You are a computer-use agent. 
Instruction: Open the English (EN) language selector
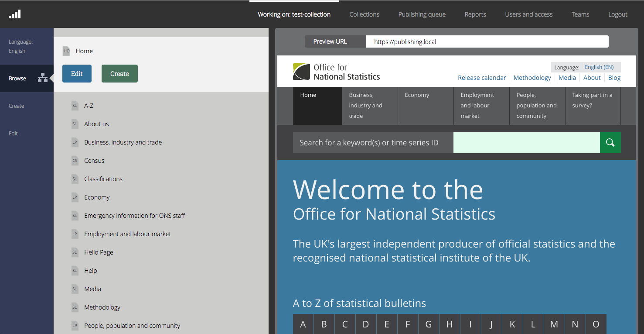click(599, 67)
